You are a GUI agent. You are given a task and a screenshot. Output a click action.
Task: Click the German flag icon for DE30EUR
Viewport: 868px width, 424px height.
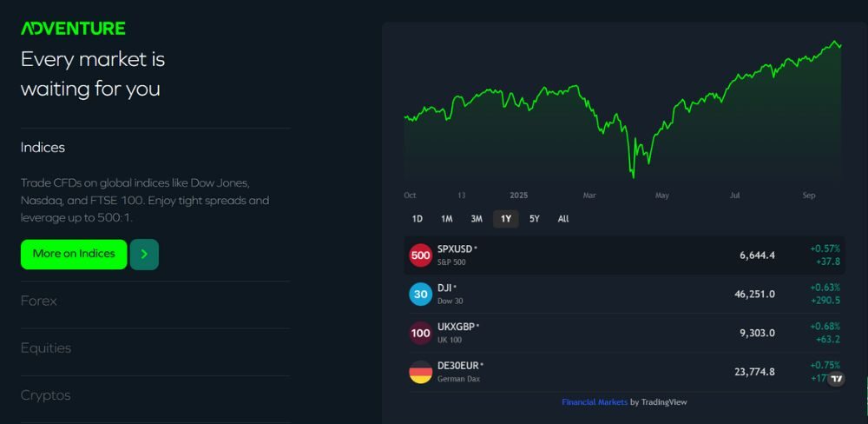(x=420, y=372)
